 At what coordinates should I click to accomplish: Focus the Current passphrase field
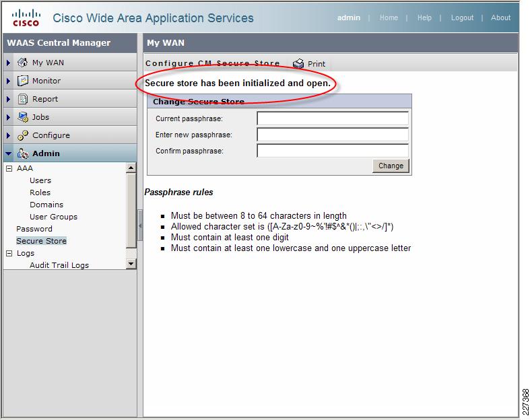click(333, 118)
